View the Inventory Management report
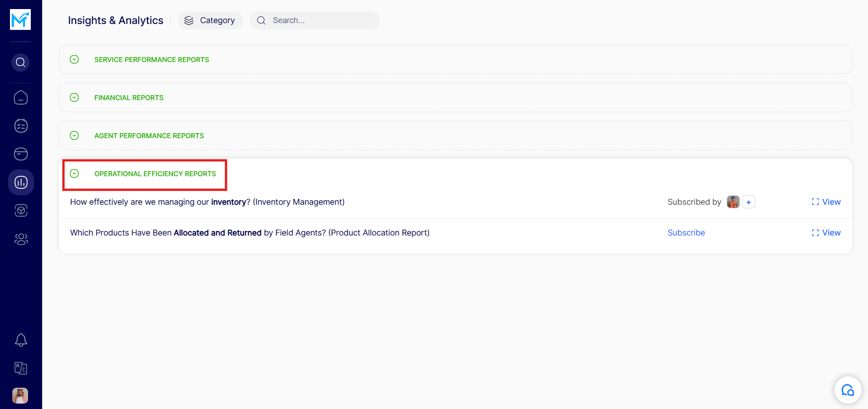This screenshot has height=409, width=868. (826, 202)
